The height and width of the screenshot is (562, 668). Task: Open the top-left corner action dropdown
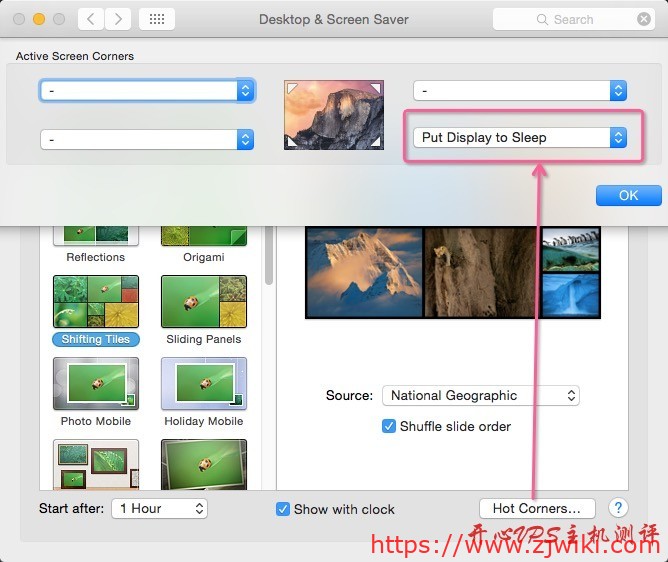coord(147,90)
